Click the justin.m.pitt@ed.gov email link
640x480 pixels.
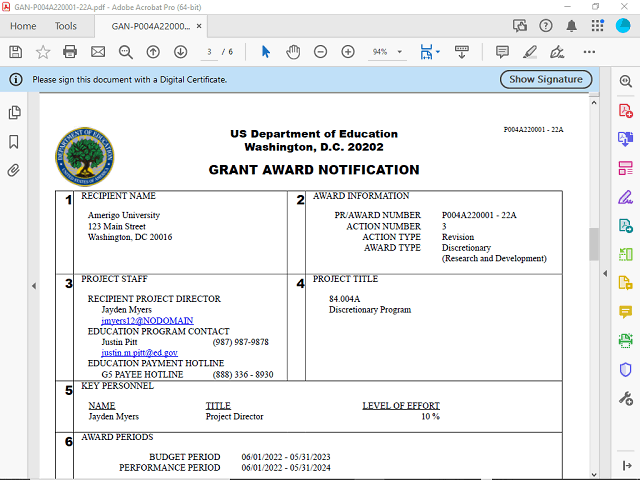139,352
